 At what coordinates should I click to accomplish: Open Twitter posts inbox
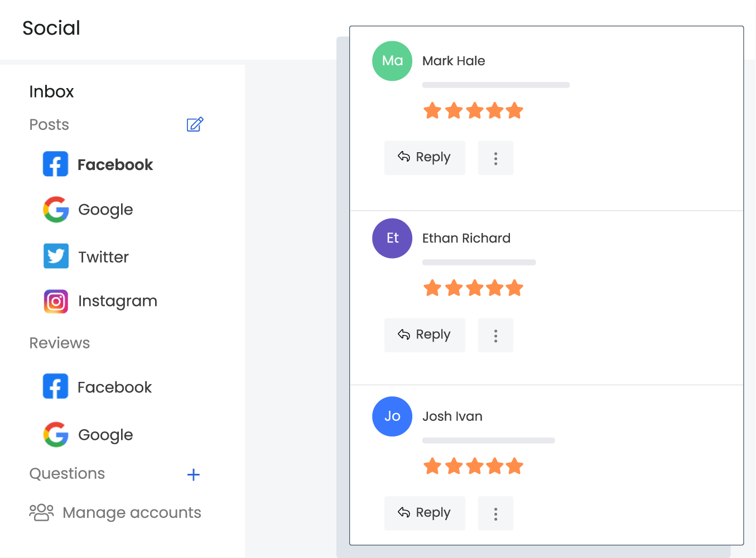[x=86, y=256]
